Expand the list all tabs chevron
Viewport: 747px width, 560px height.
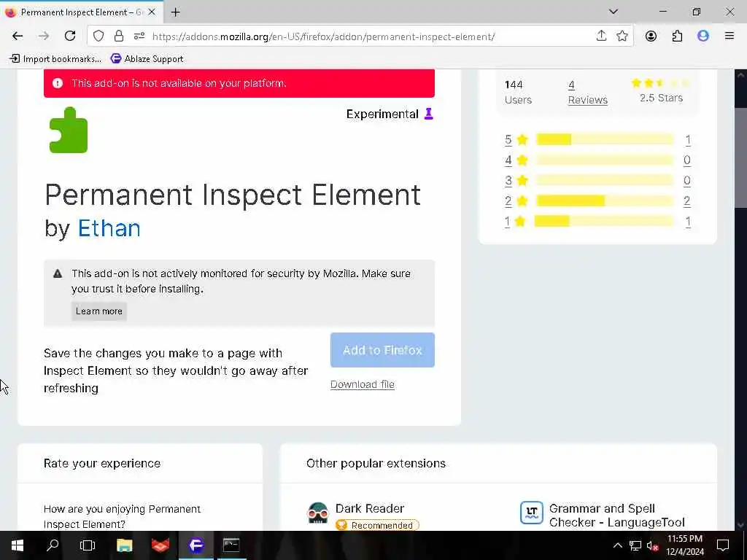614,12
